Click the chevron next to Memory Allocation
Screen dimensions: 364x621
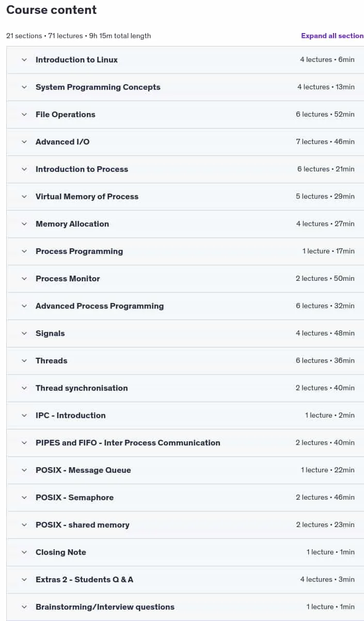click(x=24, y=224)
